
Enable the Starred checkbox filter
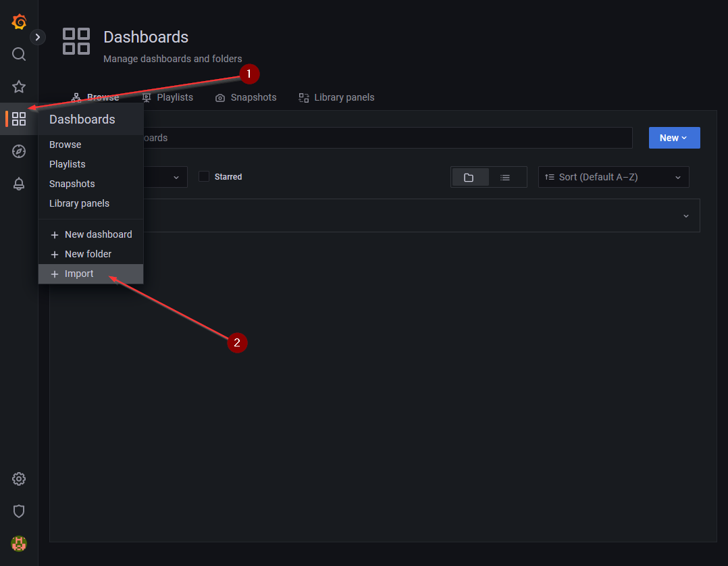click(203, 177)
